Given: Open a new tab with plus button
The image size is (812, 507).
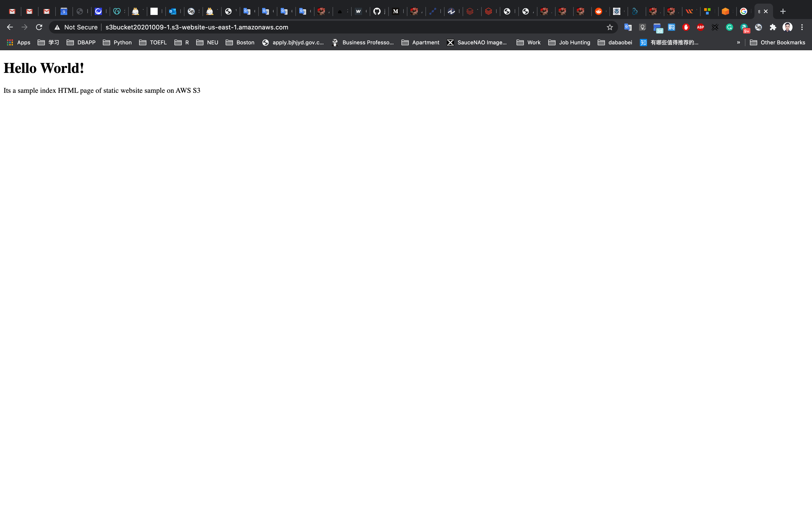Looking at the screenshot, I should coord(783,11).
